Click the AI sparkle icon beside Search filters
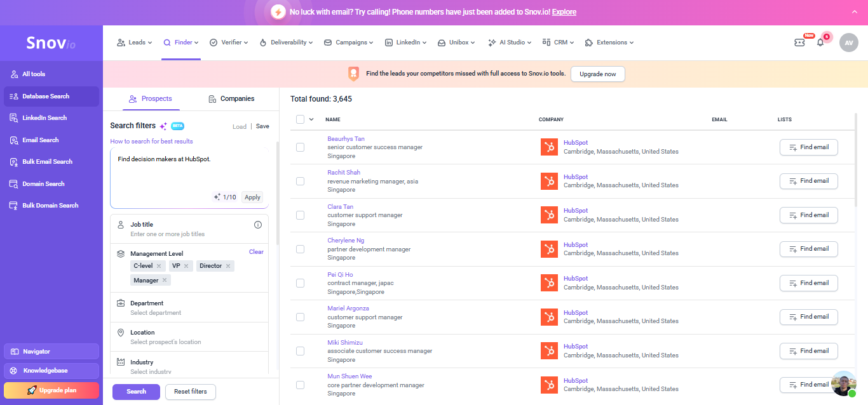 [x=163, y=126]
